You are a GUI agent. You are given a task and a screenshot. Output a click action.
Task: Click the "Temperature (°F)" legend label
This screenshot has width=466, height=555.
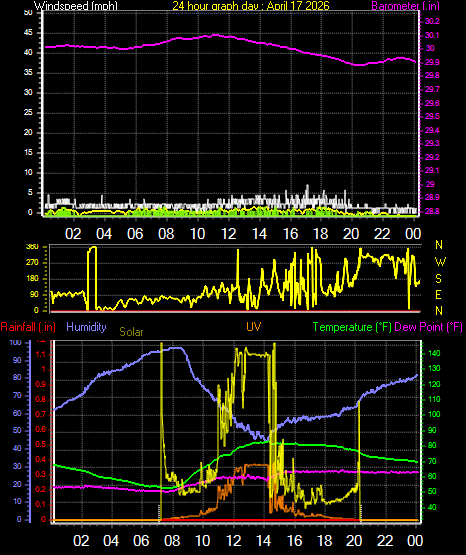[352, 327]
